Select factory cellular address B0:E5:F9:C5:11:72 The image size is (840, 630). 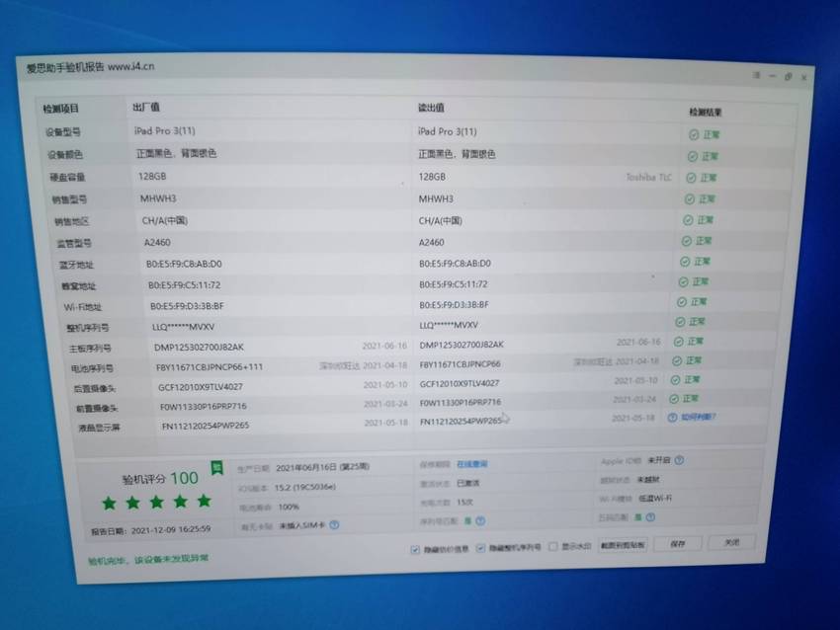(x=184, y=285)
